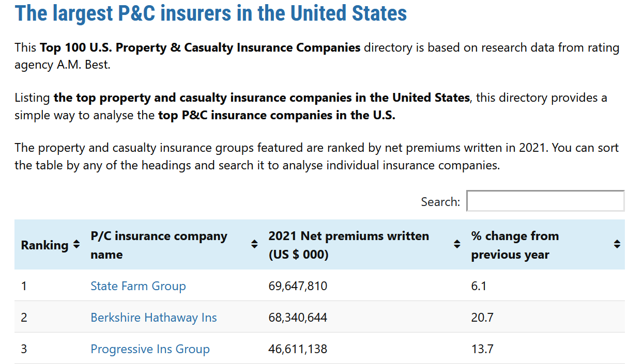Image resolution: width=643 pixels, height=364 pixels.
Task: Click the page title about largest P&C insurers
Action: [211, 13]
